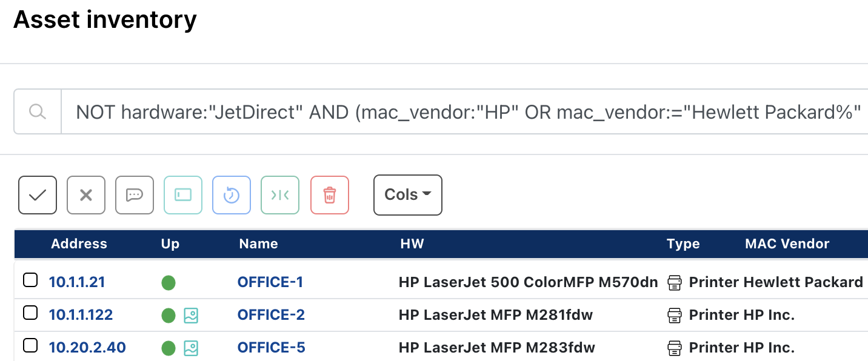Check the checkbox for asset 10.1.1.21

click(x=30, y=279)
